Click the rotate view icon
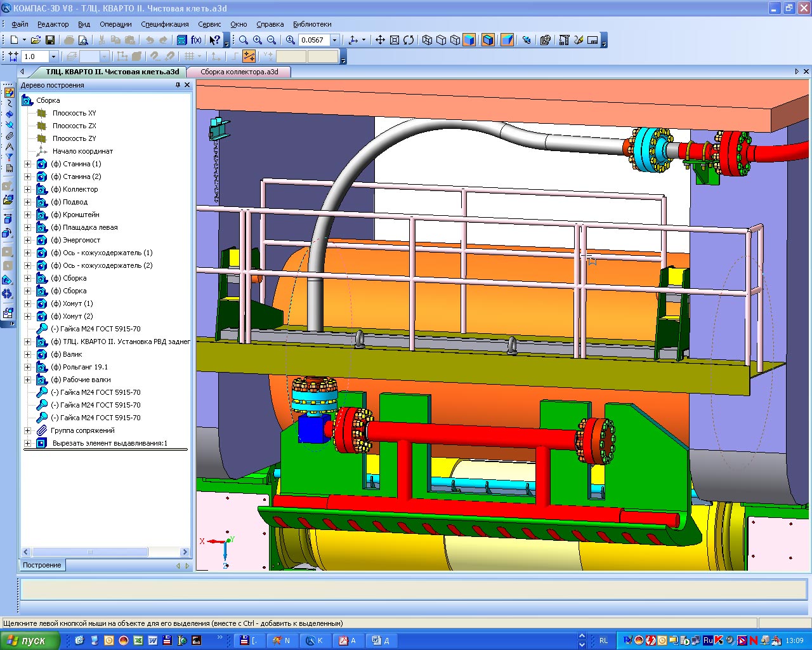The image size is (812, 650). (x=409, y=40)
